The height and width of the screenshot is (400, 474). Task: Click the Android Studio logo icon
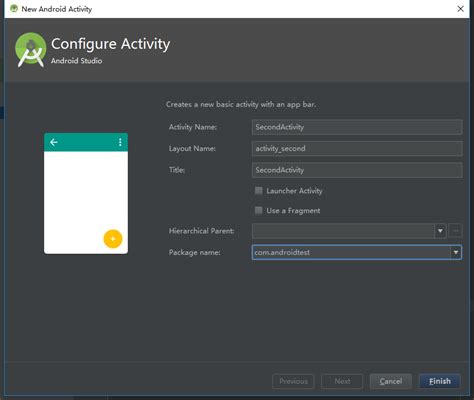click(31, 50)
